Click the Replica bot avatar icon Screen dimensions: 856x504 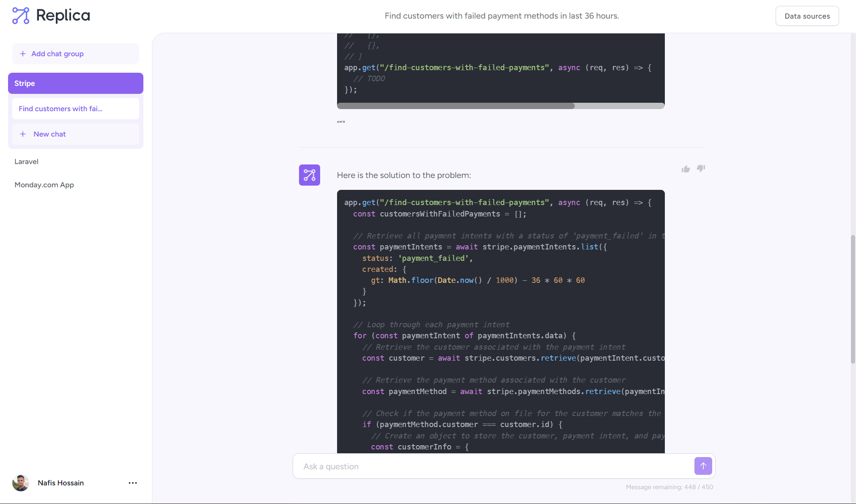point(309,175)
